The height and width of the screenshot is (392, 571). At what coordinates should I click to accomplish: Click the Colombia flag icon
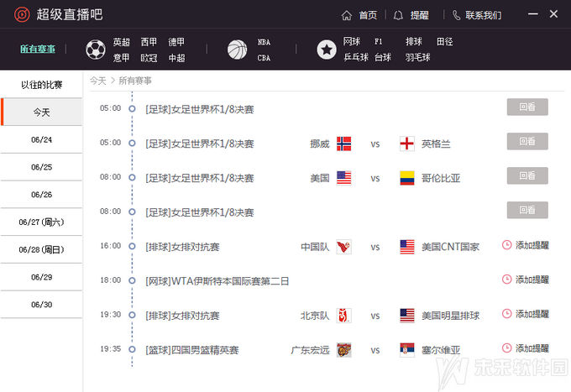(406, 178)
